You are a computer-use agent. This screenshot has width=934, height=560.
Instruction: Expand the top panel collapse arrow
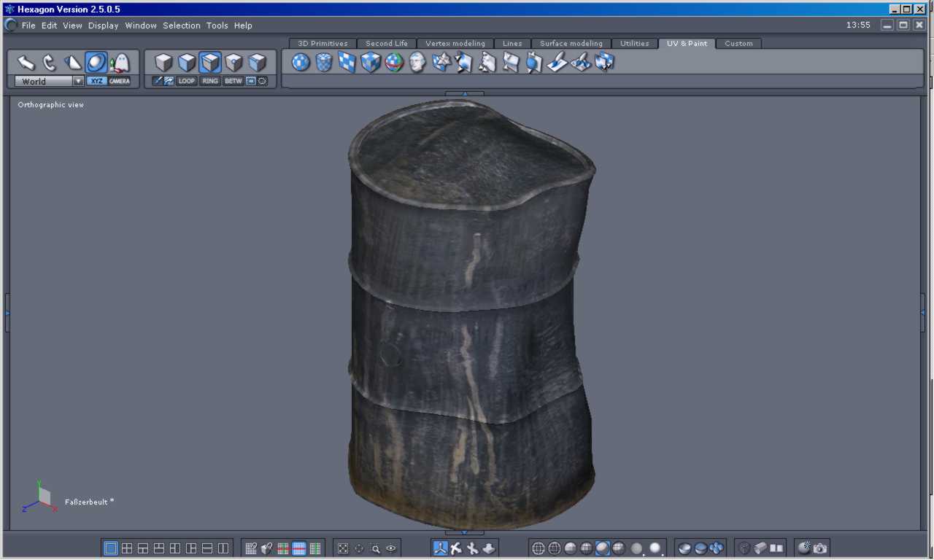(464, 93)
